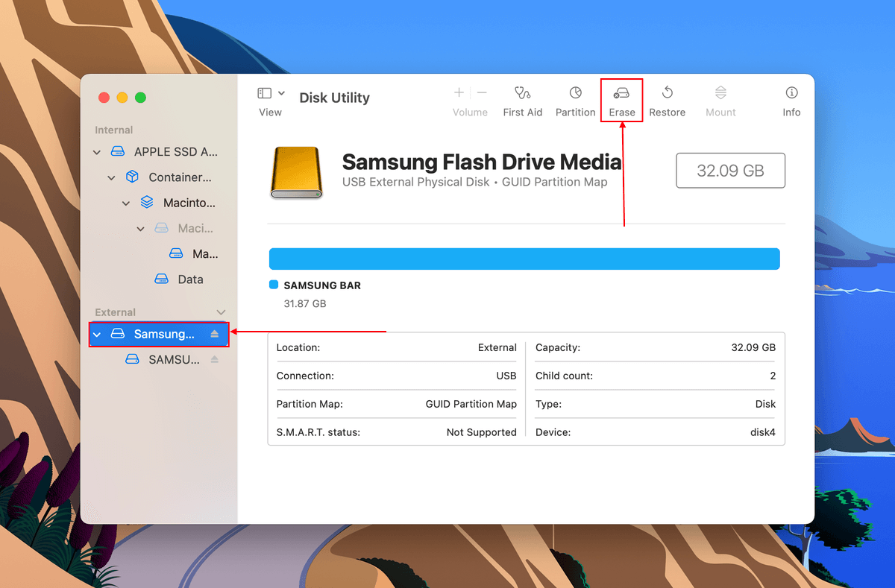
Task: Open the Info panel
Action: tap(791, 101)
